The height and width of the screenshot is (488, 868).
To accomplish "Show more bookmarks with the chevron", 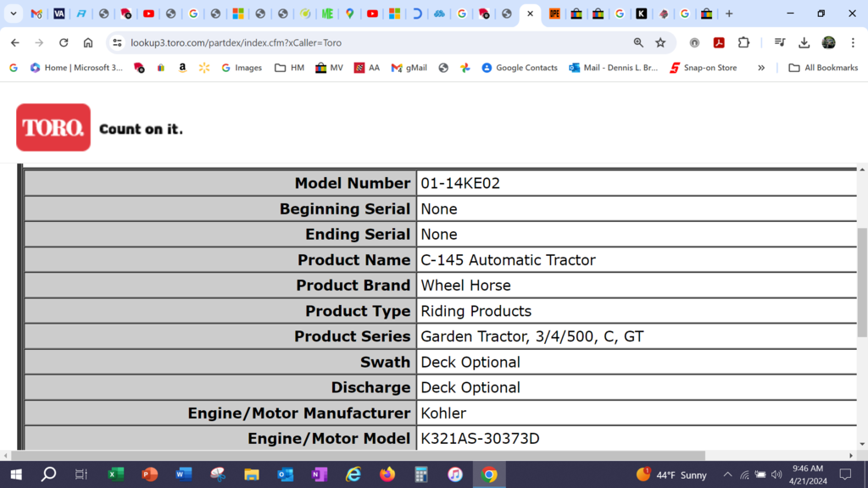I will point(760,68).
